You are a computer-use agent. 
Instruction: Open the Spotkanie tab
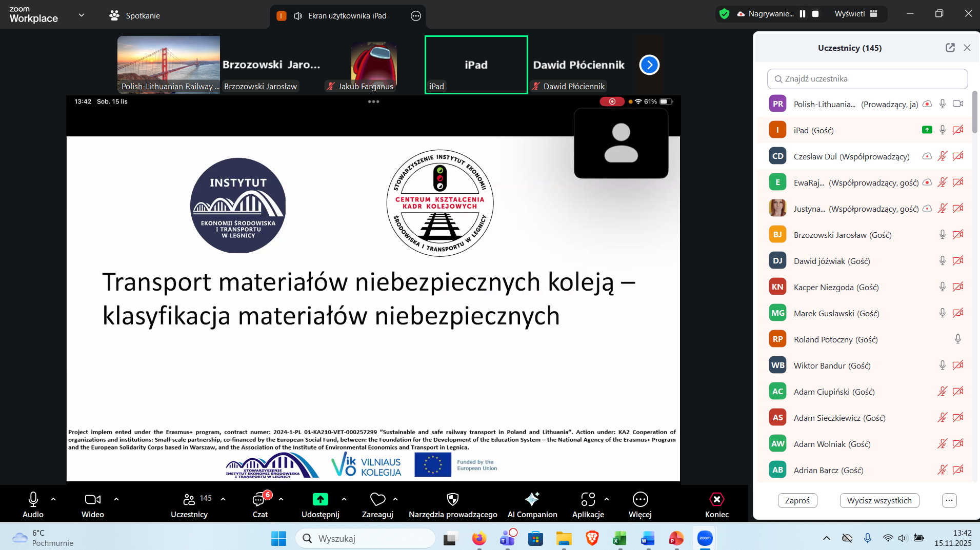[135, 15]
